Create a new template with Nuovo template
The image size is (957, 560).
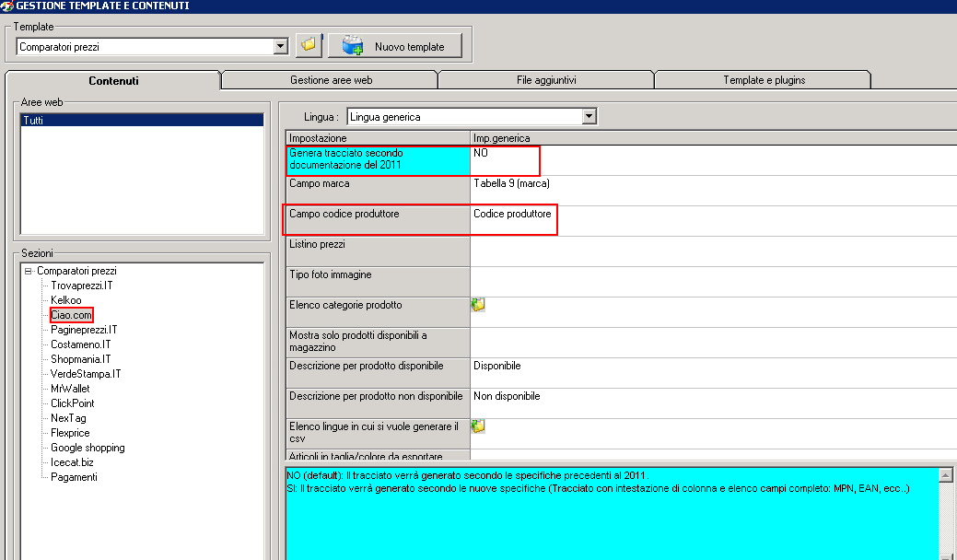coord(395,46)
